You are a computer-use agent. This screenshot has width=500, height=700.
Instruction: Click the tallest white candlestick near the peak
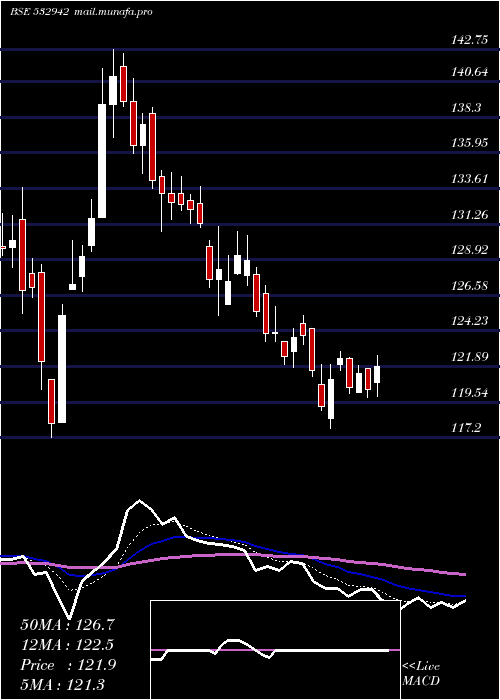click(102, 161)
